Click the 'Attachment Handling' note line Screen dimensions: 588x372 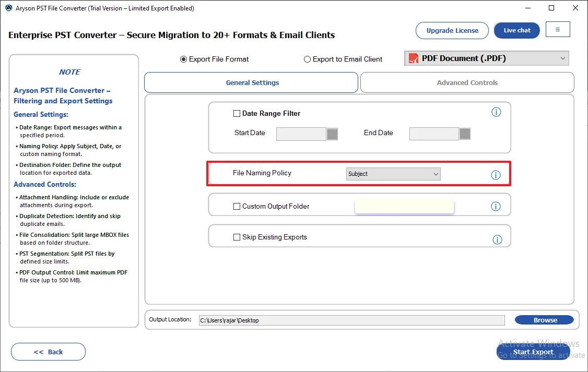pos(74,201)
